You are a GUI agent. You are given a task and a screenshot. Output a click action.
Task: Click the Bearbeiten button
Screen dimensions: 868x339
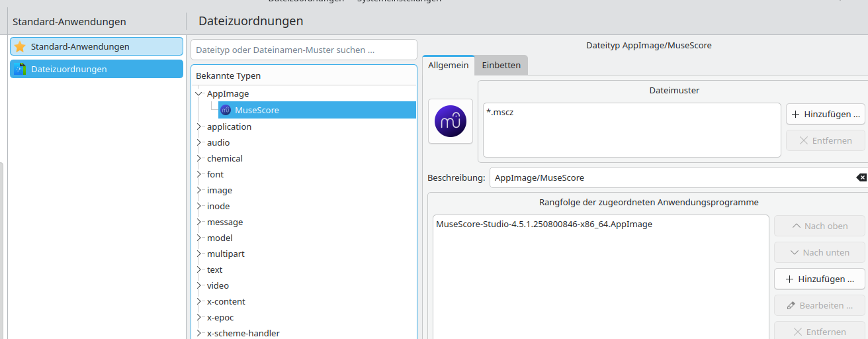[820, 305]
